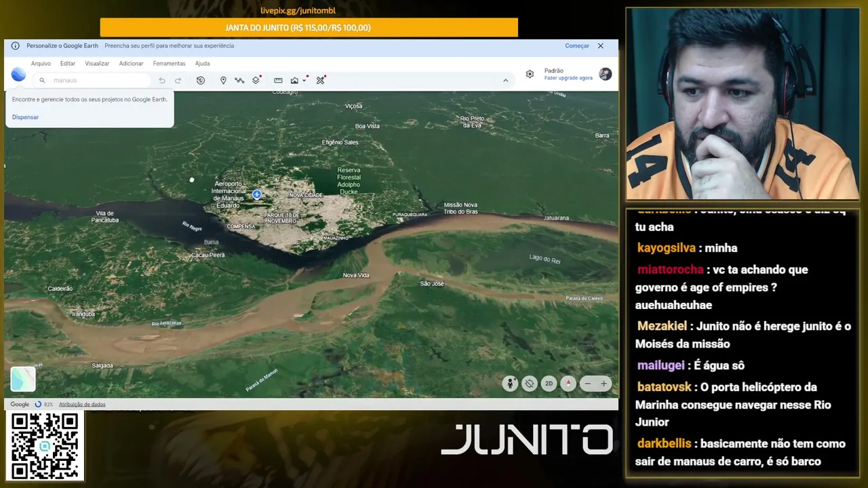Select the ruler measure tool
This screenshot has height=488, width=868.
tap(278, 80)
